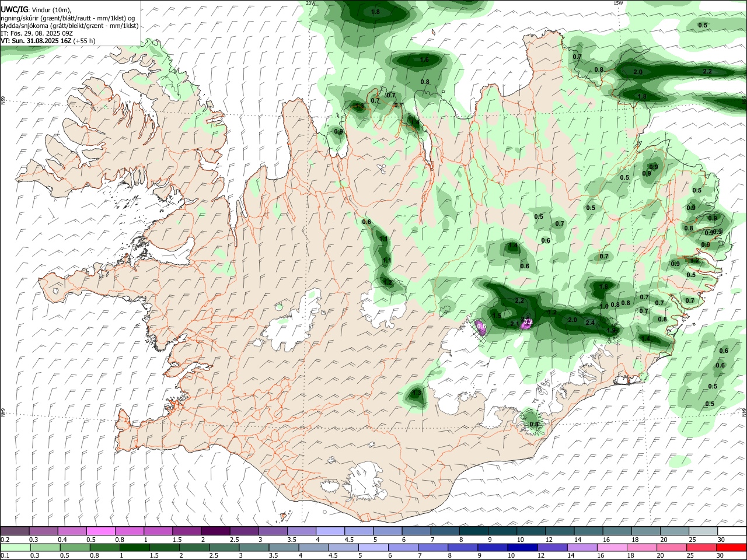Pick the darkest green swatch between 1 and 1.5

click(134, 547)
